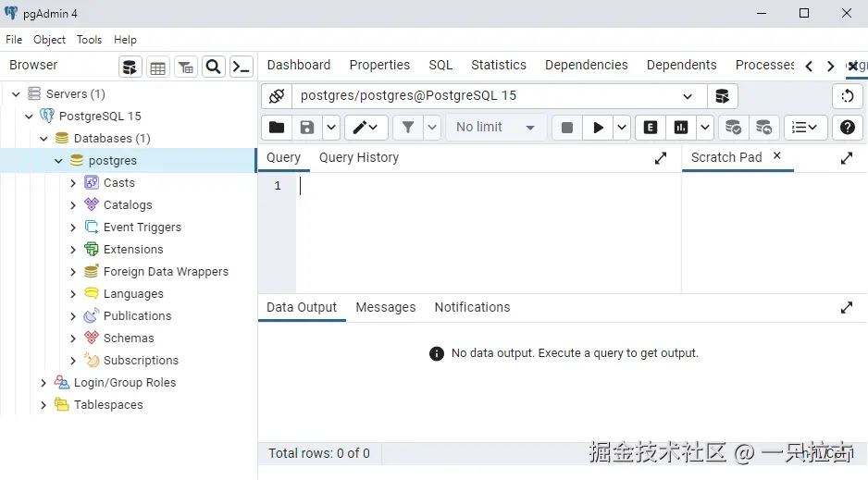The width and height of the screenshot is (868, 480).
Task: Open the connection selector dropdown
Action: (x=687, y=96)
